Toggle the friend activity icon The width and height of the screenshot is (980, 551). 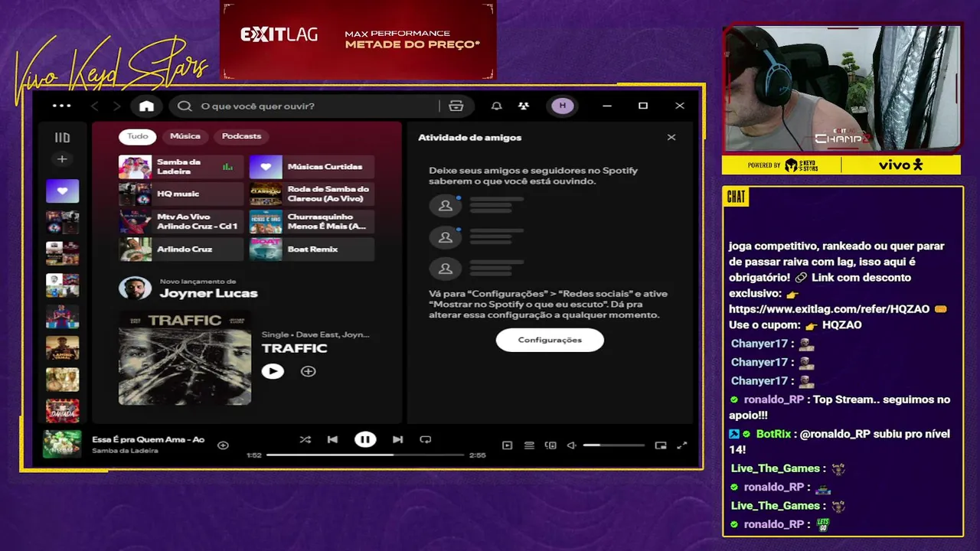[523, 106]
